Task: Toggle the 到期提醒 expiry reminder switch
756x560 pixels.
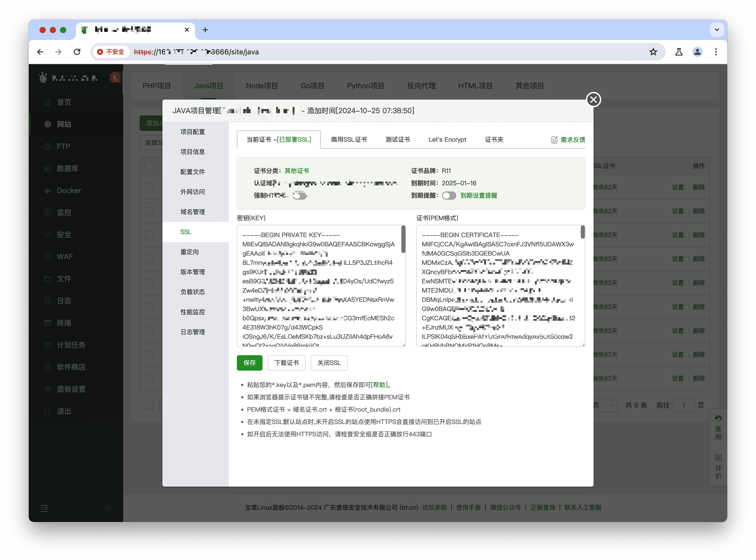Action: (x=449, y=196)
